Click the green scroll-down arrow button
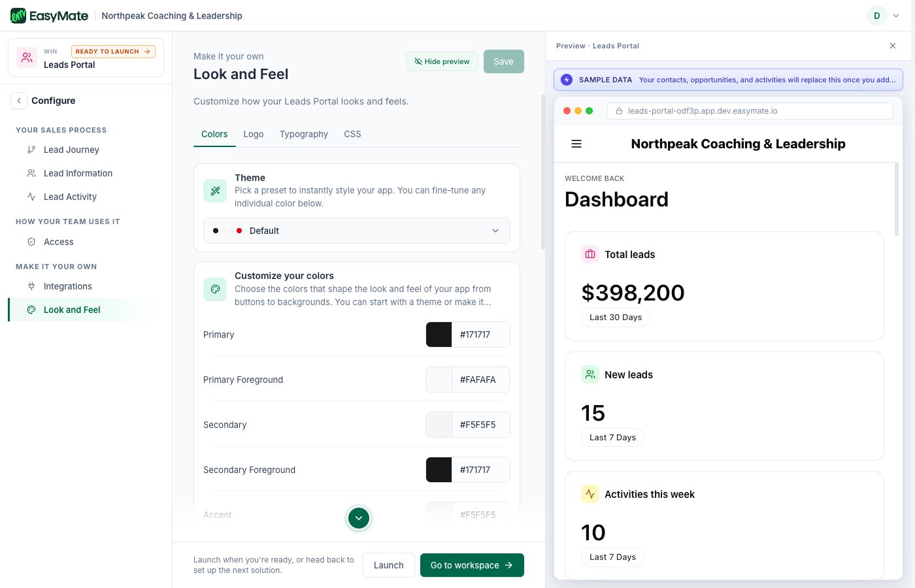 tap(359, 518)
